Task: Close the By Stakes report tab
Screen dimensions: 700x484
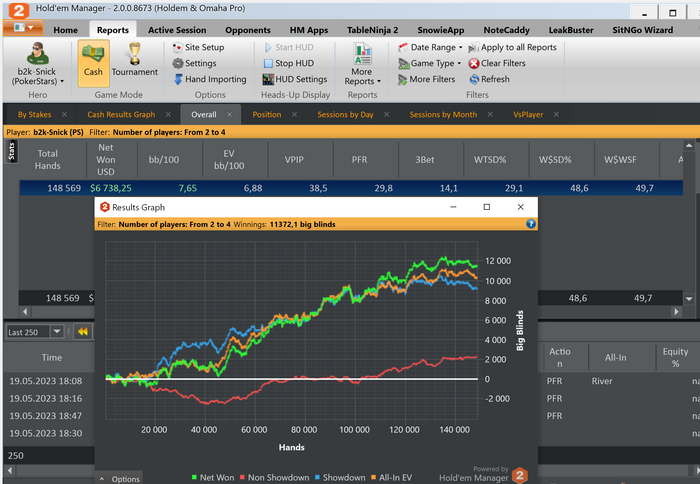Action: [x=64, y=115]
